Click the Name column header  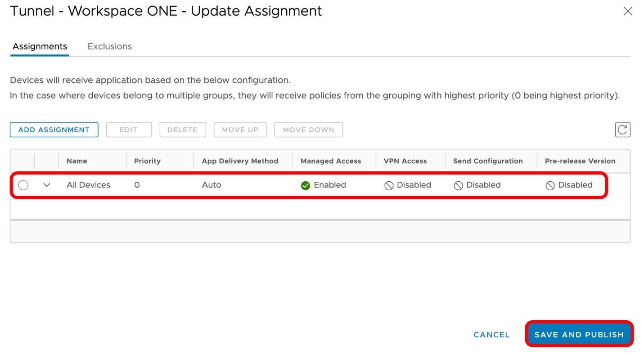pos(77,161)
